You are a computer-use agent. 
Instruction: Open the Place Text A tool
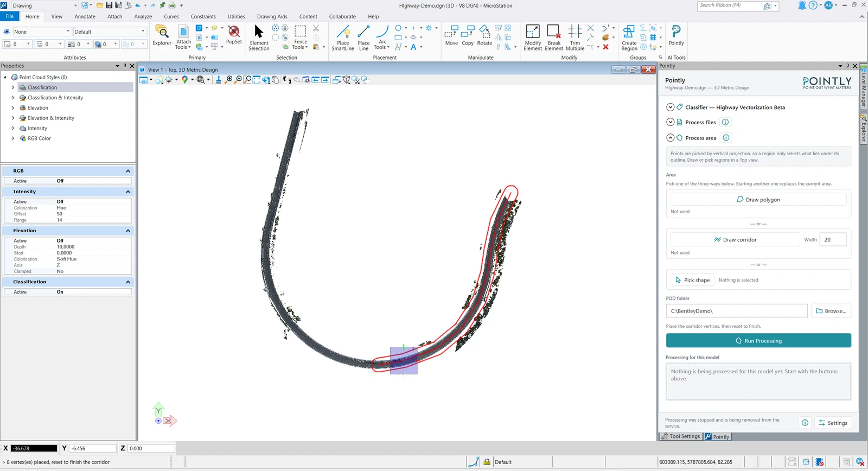[413, 47]
